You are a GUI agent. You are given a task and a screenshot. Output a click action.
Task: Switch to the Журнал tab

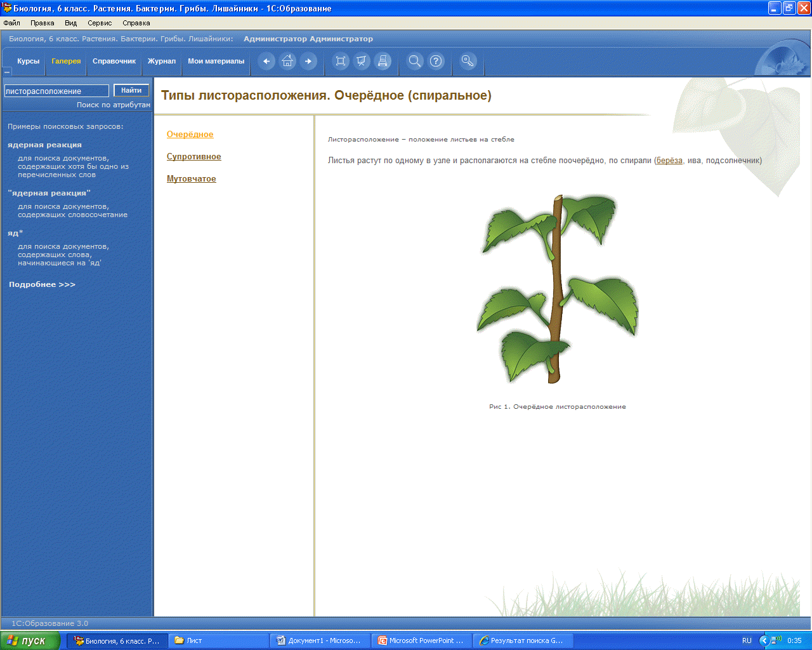click(x=162, y=62)
